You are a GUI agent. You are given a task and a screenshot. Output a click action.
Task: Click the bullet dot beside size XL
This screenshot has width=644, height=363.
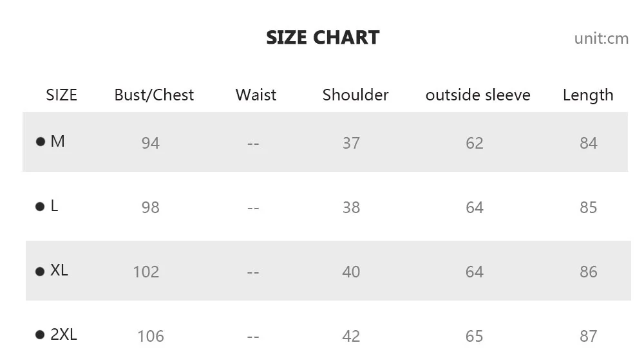pos(40,272)
